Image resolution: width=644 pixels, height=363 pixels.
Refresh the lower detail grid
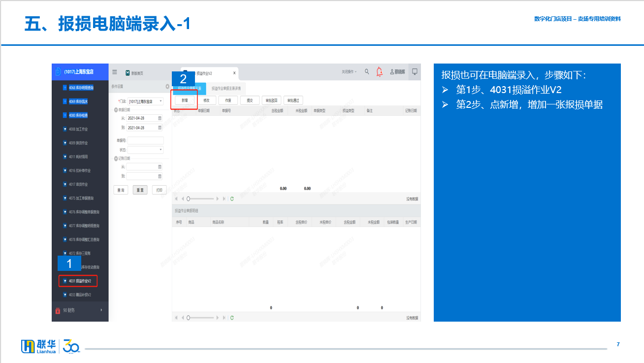click(x=232, y=318)
